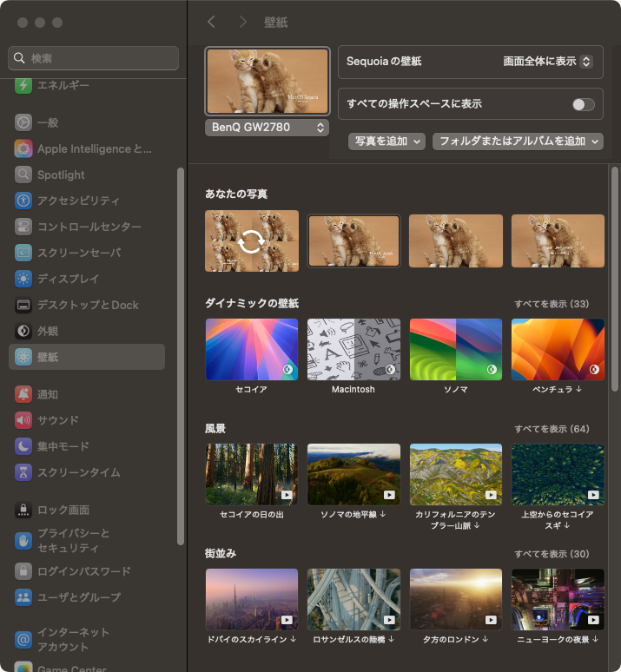Select 夕方のロンドン wallpaper
This screenshot has height=672, width=621.
[x=456, y=600]
